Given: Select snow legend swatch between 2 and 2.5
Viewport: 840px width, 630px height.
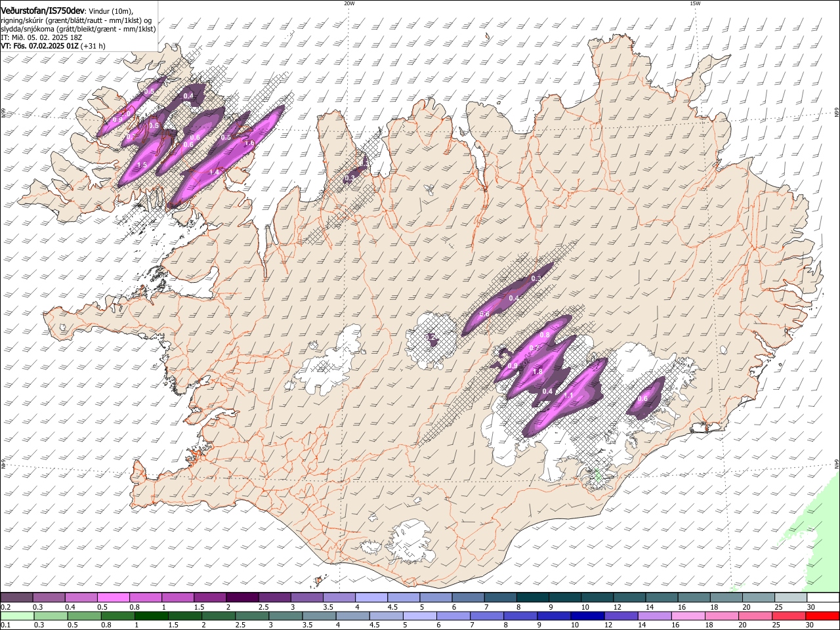Looking at the screenshot, I should click(x=242, y=598).
